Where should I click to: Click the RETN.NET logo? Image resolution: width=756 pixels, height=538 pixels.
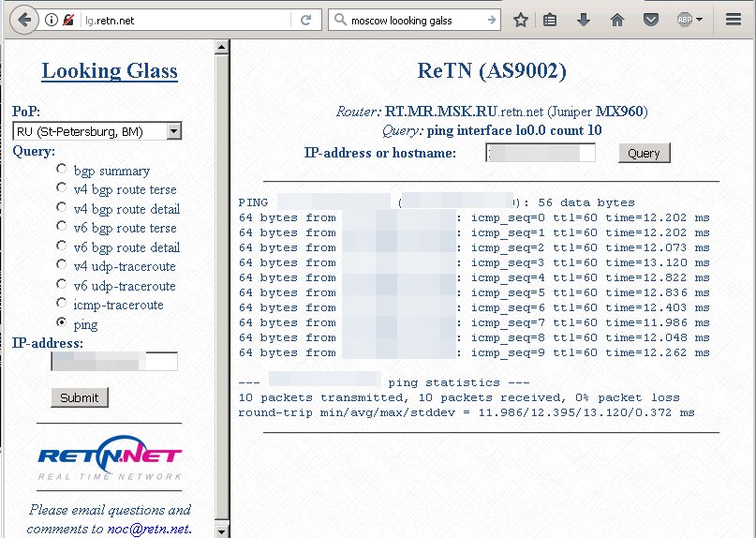click(110, 457)
